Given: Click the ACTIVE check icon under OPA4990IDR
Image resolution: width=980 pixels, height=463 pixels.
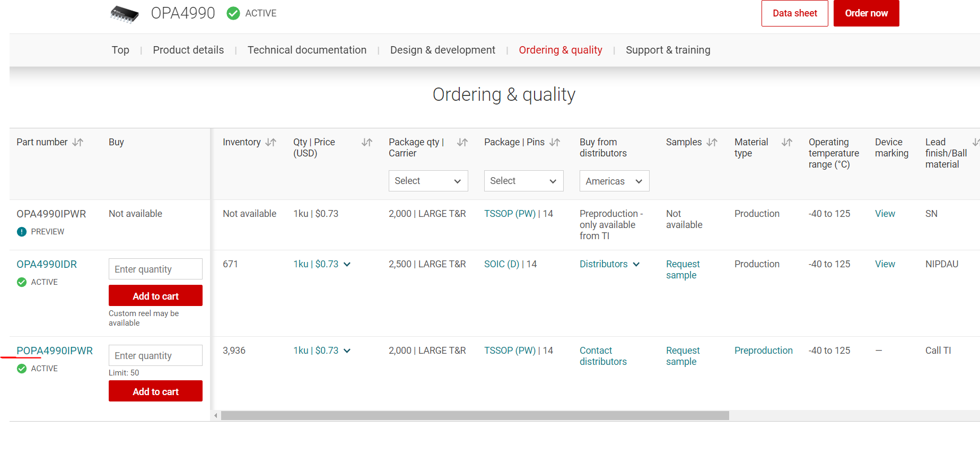Looking at the screenshot, I should [x=22, y=282].
